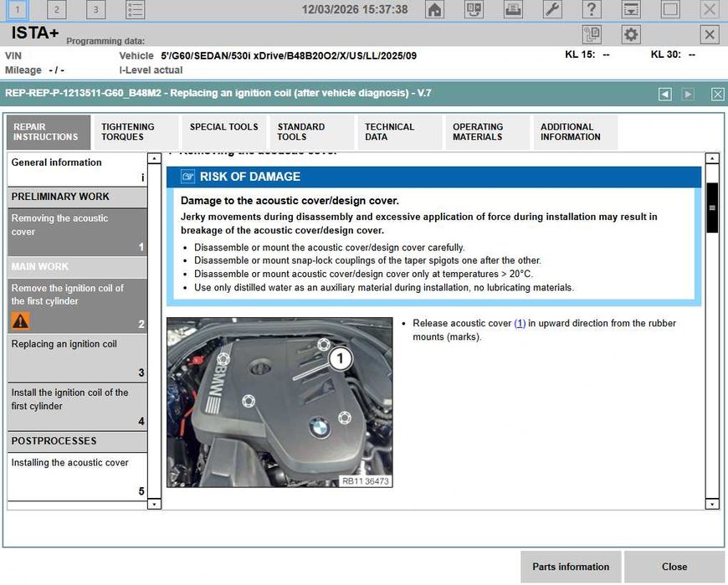Image resolution: width=728 pixels, height=585 pixels.
Task: Click the RISK OF DAMAGE banner title
Action: coord(250,177)
